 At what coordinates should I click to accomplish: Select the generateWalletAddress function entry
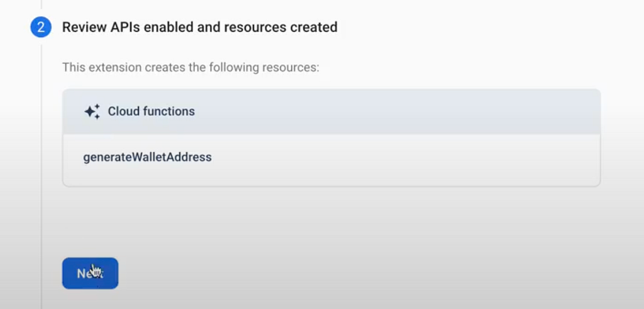(x=147, y=157)
